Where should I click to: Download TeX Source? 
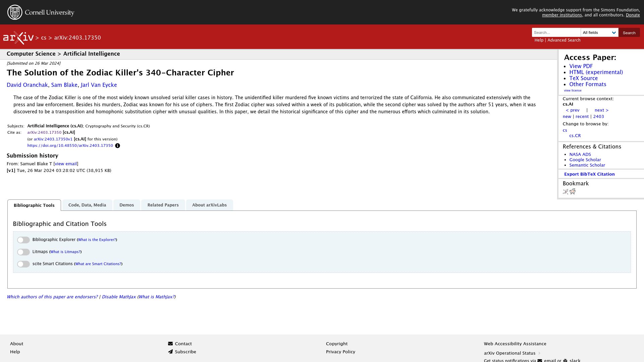583,78
